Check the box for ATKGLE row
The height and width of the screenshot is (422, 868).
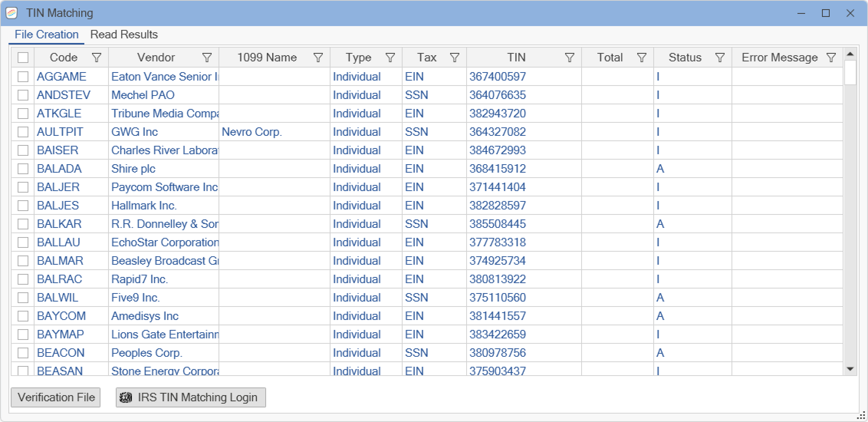(x=23, y=114)
